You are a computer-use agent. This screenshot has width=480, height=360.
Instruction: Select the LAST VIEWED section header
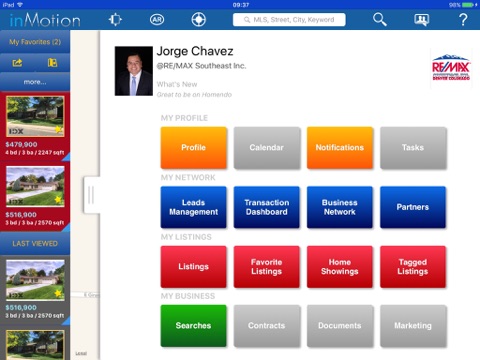tap(35, 244)
